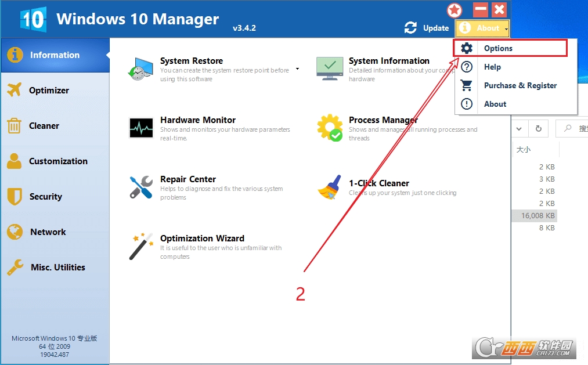Run the 1-Click Cleaner broom icon

(330, 187)
